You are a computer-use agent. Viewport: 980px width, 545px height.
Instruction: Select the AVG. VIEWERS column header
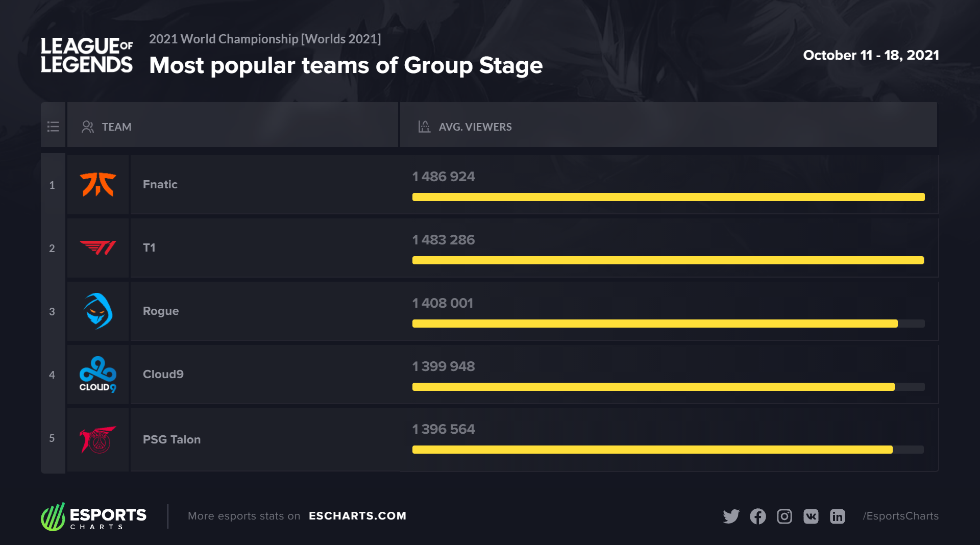[x=475, y=127]
